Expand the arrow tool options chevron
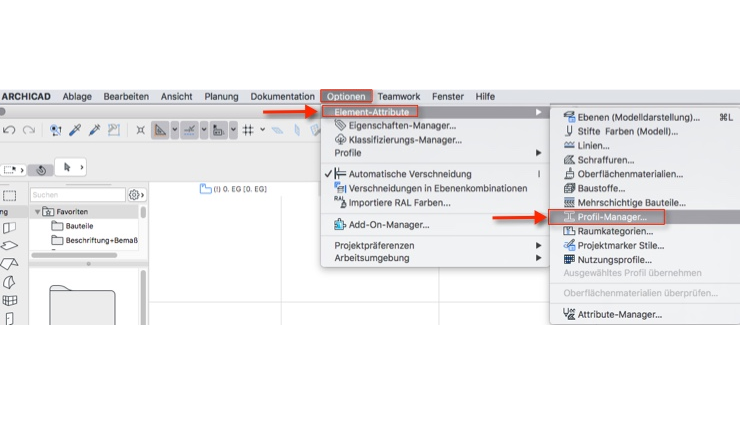Screen dimensions: 740x430 (x=82, y=167)
